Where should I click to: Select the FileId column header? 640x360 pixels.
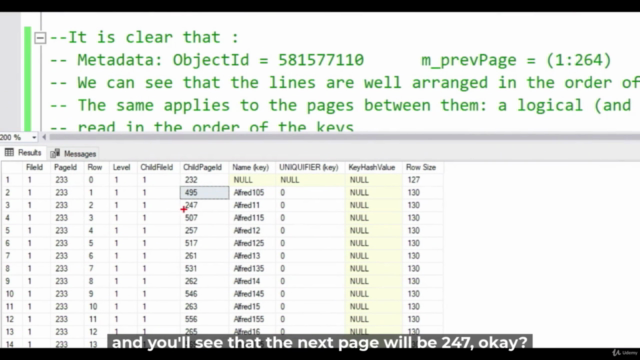coord(34,167)
